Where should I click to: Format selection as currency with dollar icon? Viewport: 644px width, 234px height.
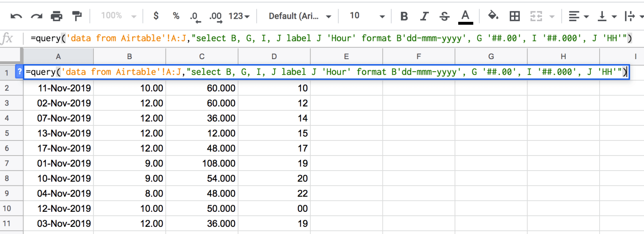tap(156, 16)
